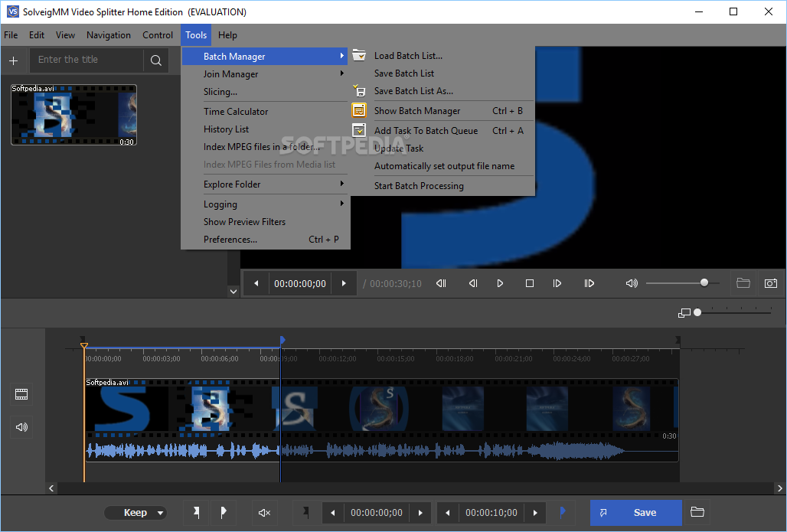Jump to next key frame in player
Screen dimensions: 787x532
pyautogui.click(x=589, y=283)
